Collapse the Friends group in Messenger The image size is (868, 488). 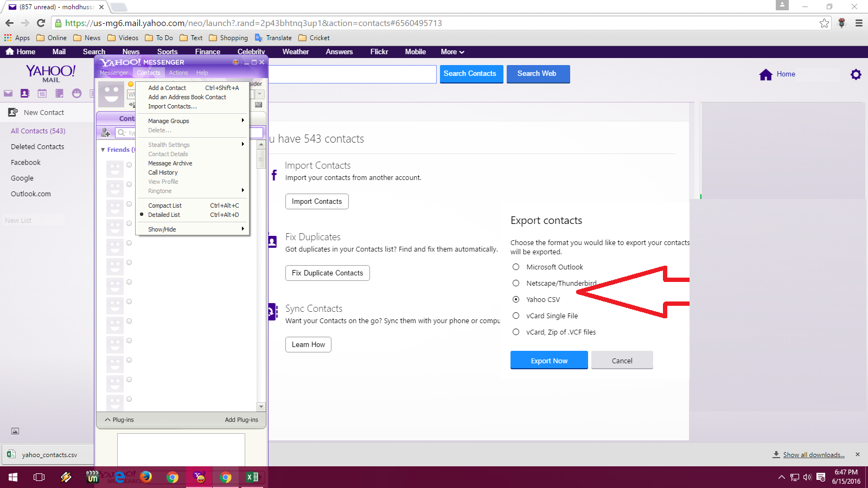[103, 150]
